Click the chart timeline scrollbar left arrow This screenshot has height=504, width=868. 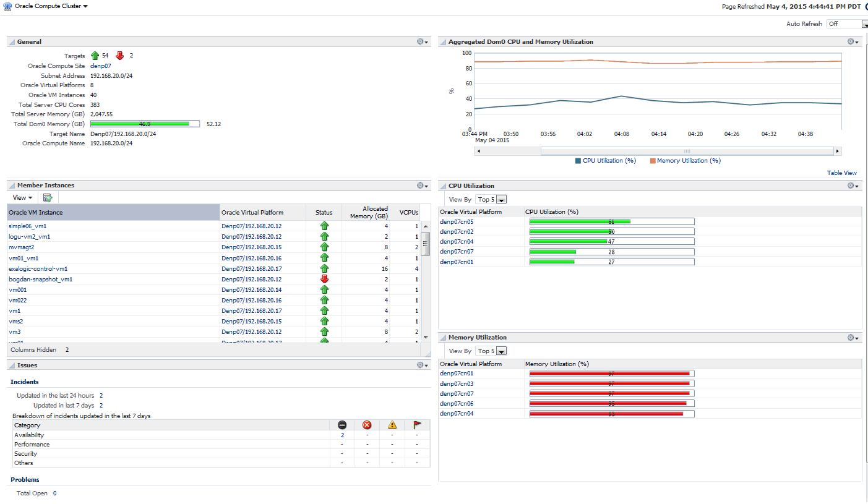pyautogui.click(x=478, y=151)
